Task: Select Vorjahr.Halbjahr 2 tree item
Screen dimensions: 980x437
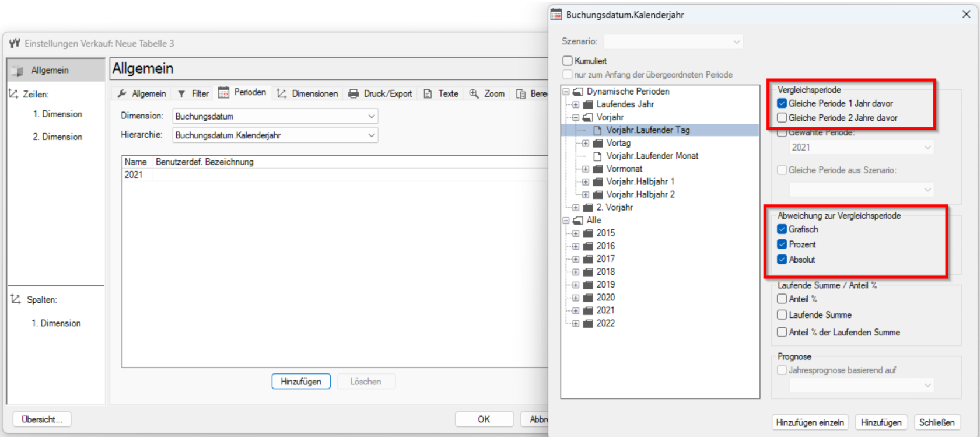Action: [x=640, y=194]
